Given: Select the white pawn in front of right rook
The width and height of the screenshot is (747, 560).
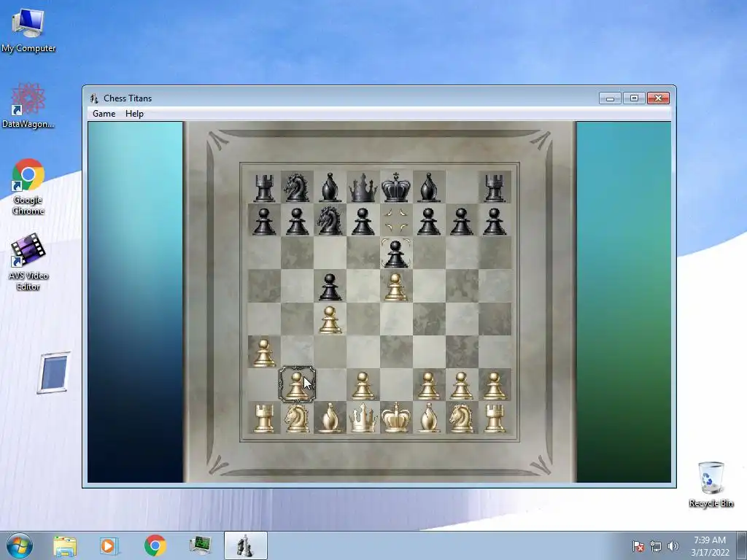Looking at the screenshot, I should 494,386.
